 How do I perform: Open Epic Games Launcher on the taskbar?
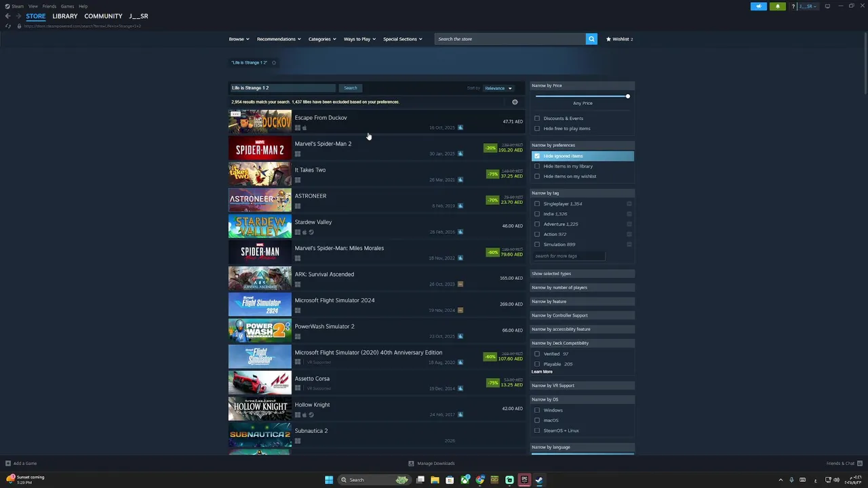tap(524, 480)
